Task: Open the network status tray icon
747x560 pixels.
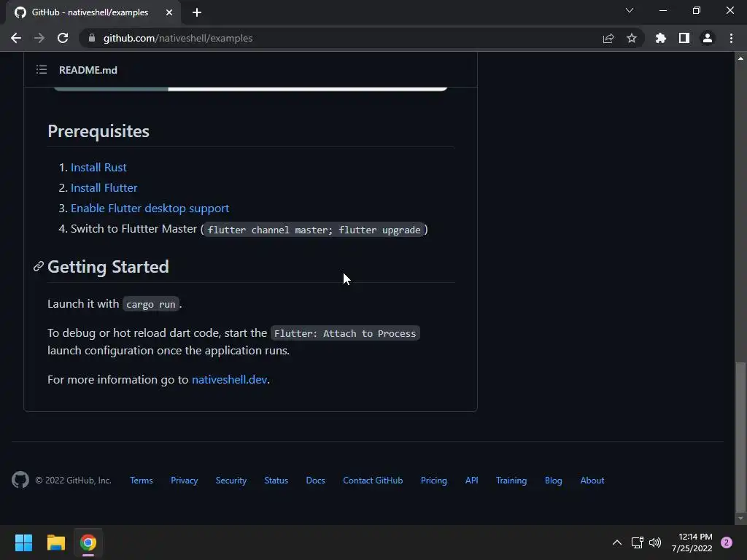Action: coord(637,542)
